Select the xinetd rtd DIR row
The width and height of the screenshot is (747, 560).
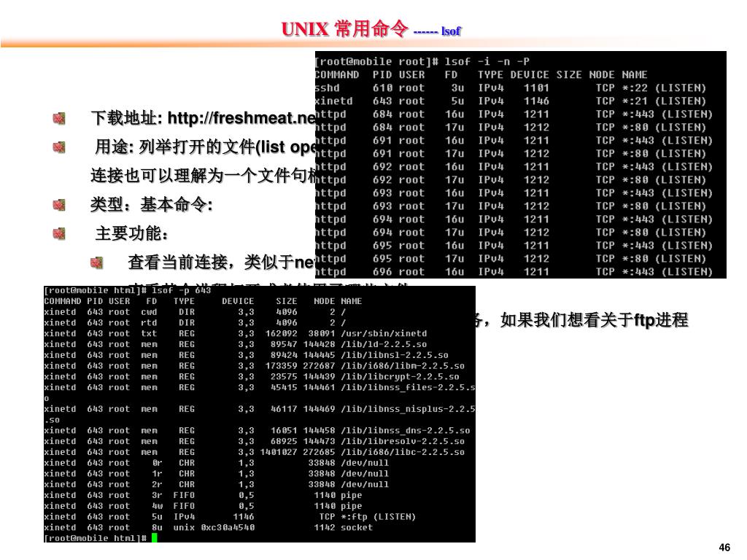click(x=195, y=323)
